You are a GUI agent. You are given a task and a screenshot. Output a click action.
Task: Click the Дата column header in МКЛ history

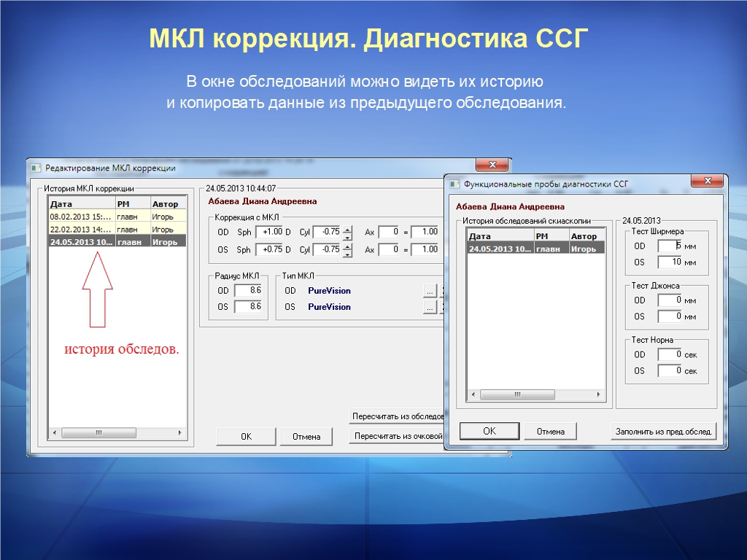(x=81, y=204)
